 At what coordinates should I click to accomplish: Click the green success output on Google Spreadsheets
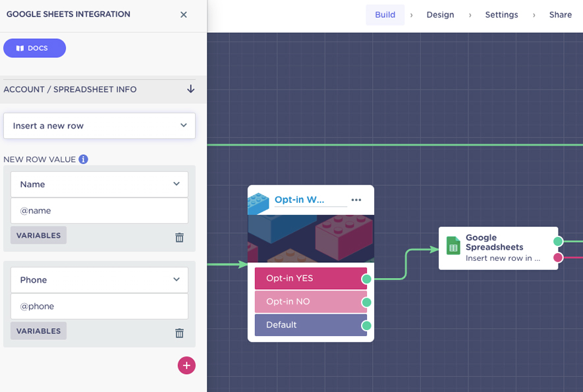coord(558,241)
